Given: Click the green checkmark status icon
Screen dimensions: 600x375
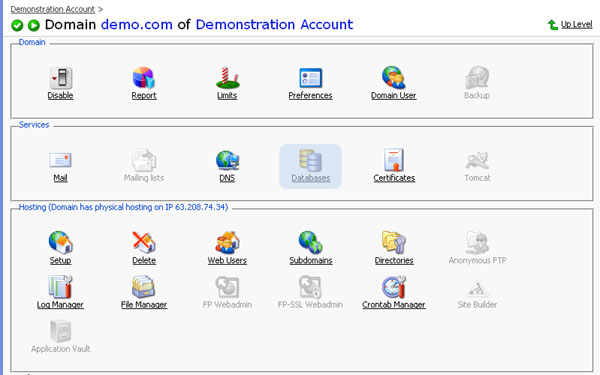Looking at the screenshot, I should pyautogui.click(x=17, y=25).
